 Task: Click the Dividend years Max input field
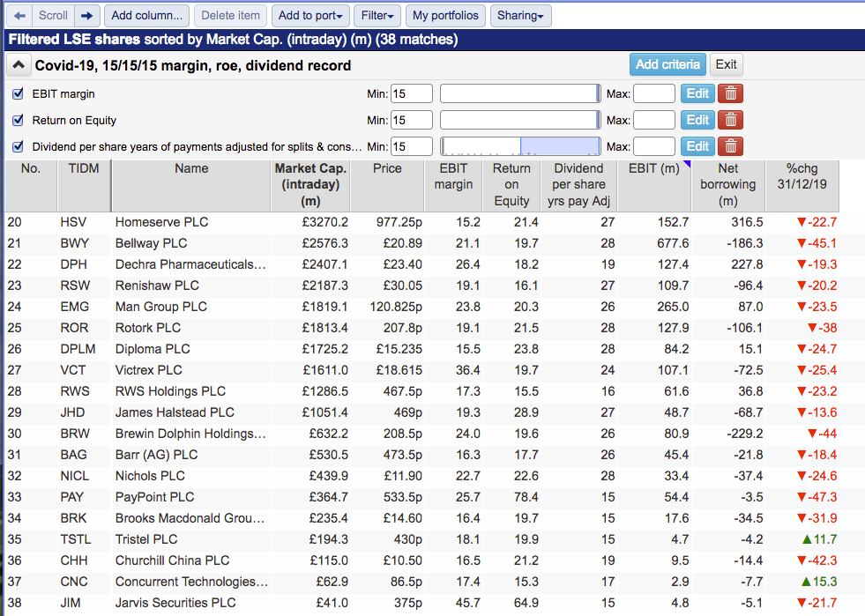(654, 146)
